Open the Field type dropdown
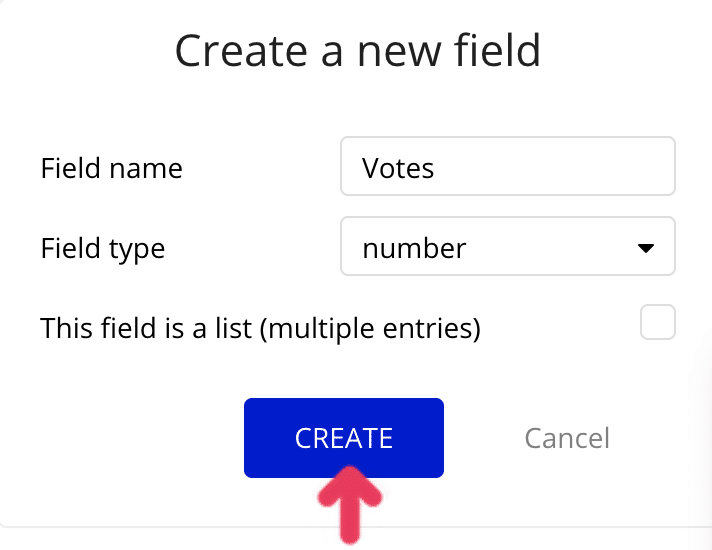This screenshot has width=712, height=550. point(507,246)
